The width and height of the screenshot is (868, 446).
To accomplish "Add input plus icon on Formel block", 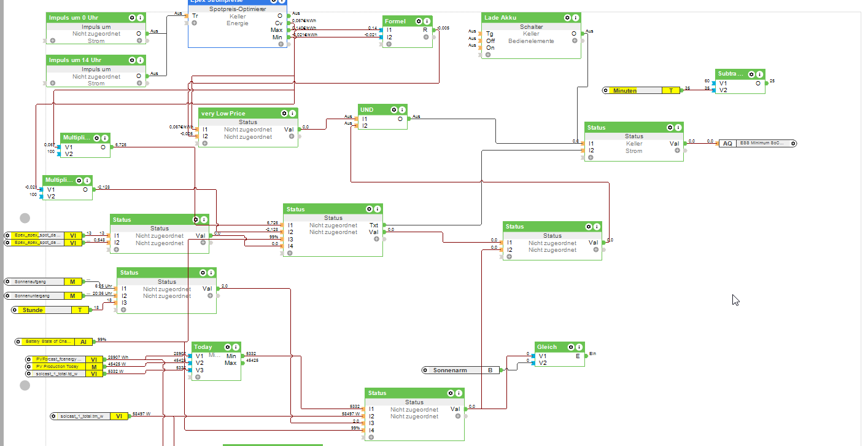I will pos(389,44).
